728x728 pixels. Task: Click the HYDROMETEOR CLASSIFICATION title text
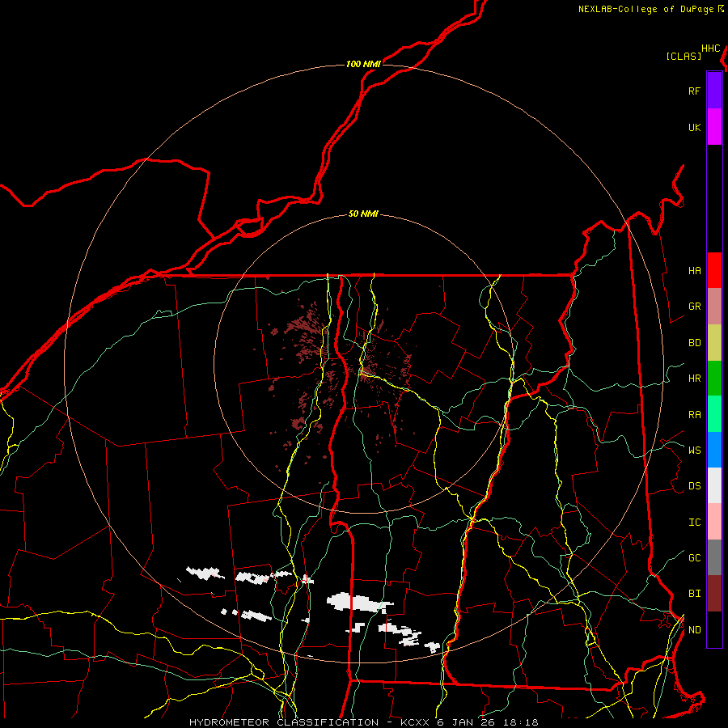coord(284,722)
